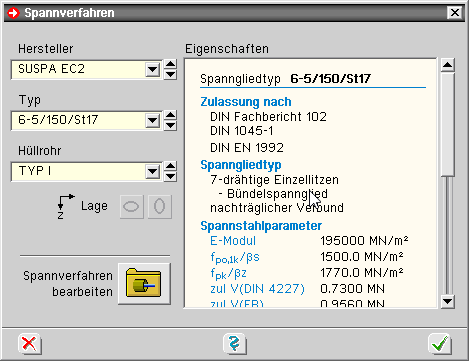469x361 pixels.
Task: Expand Hersteller dropdown SUSPA EC2
Action: tap(153, 70)
